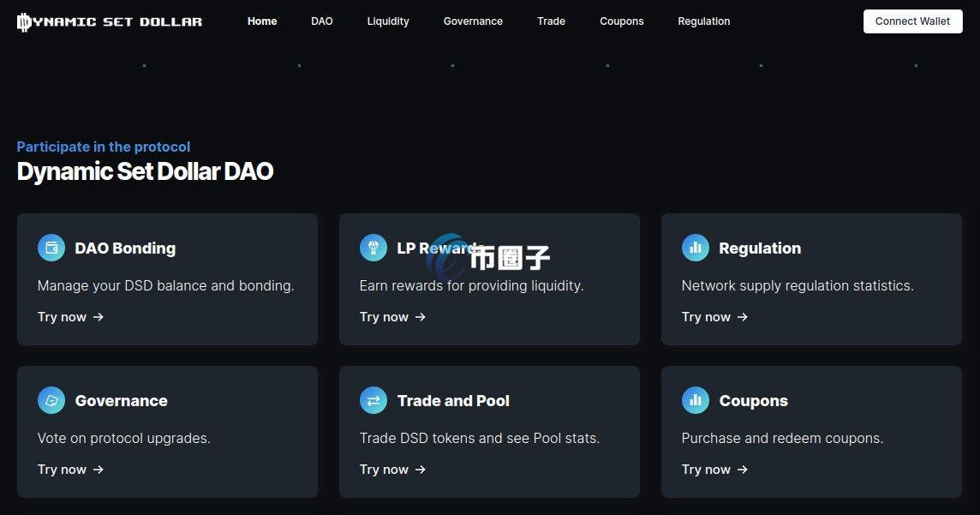Open the Home navigation item
The image size is (980, 515).
pos(262,21)
